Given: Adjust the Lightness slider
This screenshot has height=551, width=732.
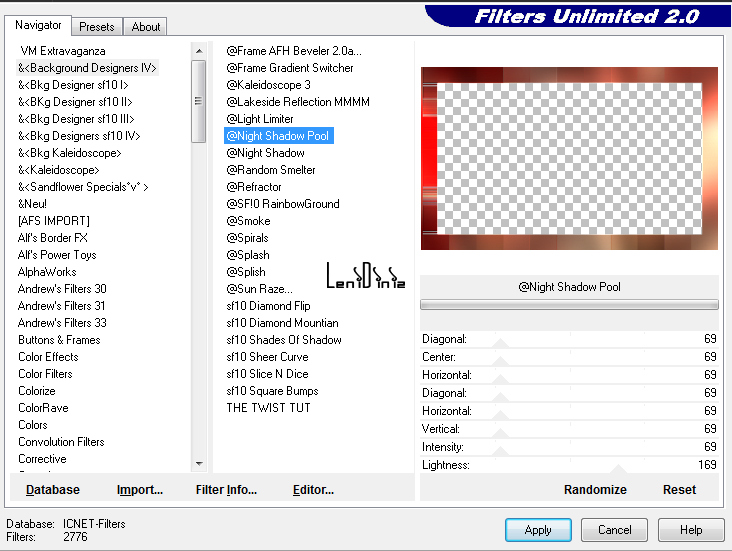Looking at the screenshot, I should tap(619, 465).
